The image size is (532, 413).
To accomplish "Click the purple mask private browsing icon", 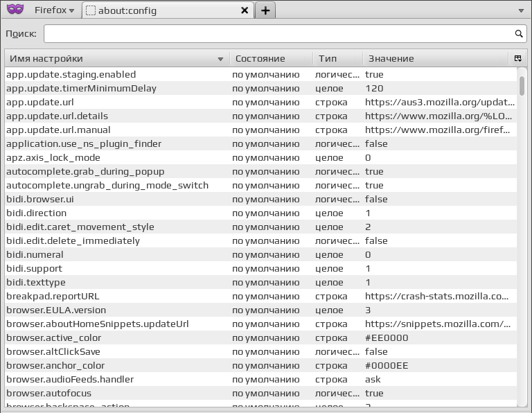I will click(15, 9).
